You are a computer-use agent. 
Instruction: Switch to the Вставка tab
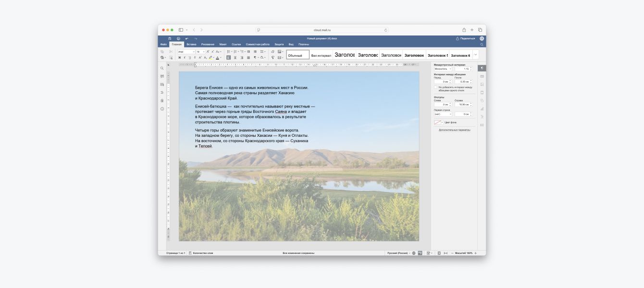click(x=191, y=44)
